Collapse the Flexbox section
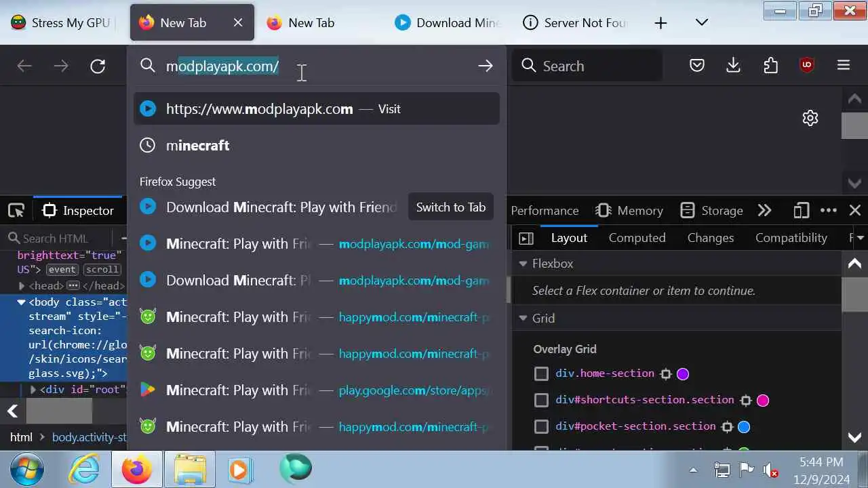The image size is (868, 488). click(523, 264)
